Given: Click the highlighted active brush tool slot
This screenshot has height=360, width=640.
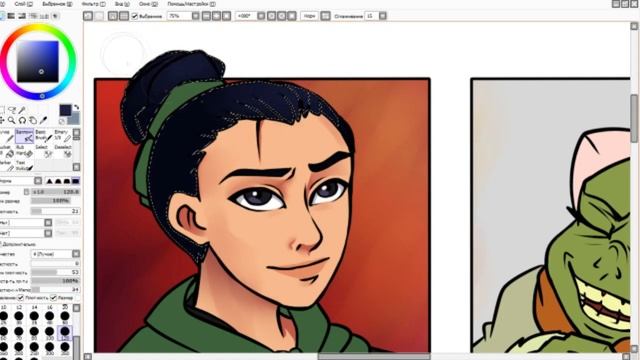Looking at the screenshot, I should (24, 136).
